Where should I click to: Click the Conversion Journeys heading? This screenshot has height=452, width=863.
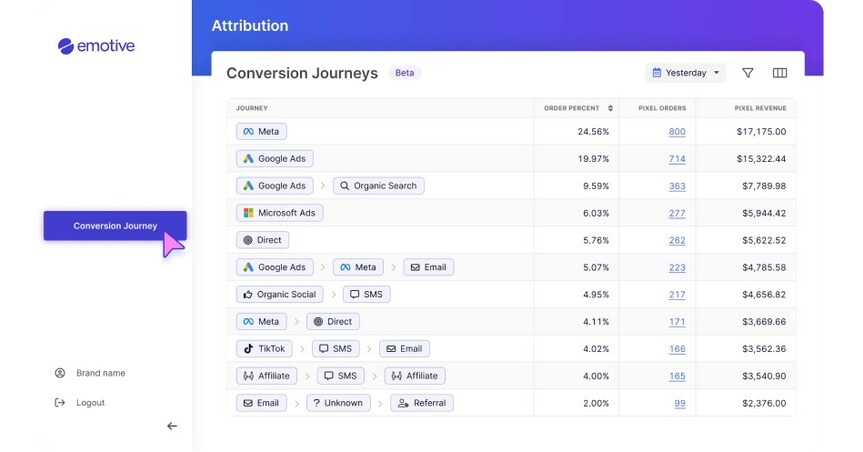(x=302, y=73)
